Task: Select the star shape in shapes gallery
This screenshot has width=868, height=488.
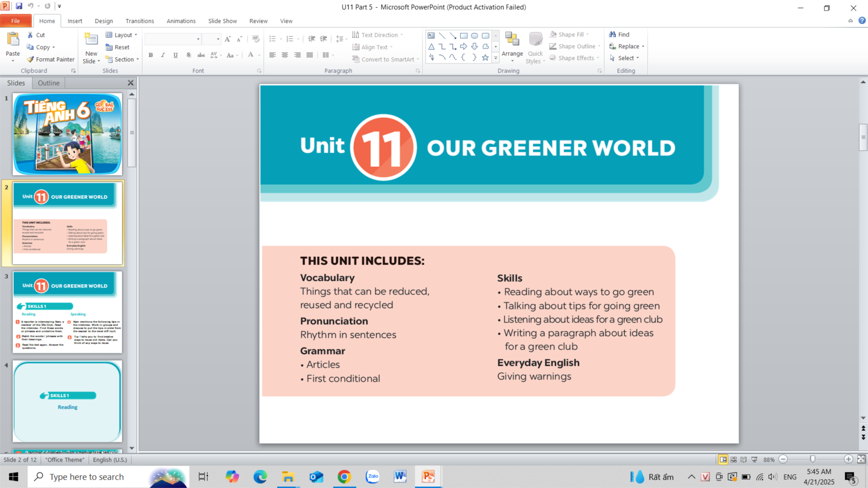Action: click(x=485, y=58)
